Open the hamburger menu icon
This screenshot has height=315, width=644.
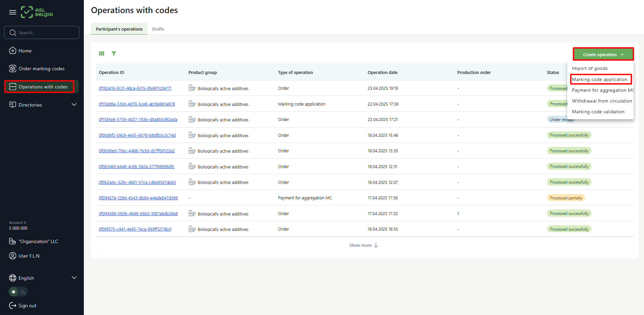point(12,12)
